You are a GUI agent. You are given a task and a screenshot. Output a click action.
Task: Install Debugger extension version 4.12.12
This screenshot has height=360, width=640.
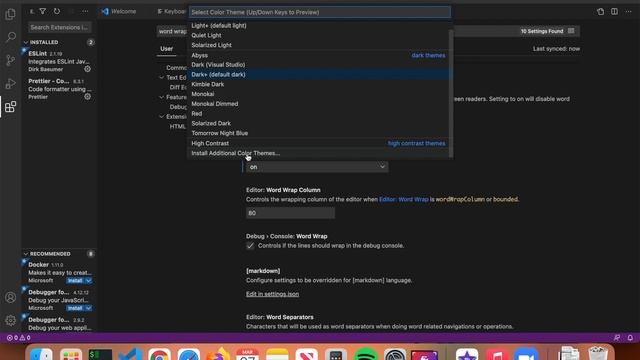[x=75, y=308]
